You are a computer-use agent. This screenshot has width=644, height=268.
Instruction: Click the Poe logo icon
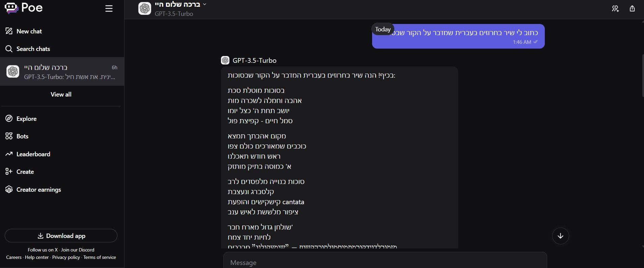pyautogui.click(x=11, y=8)
